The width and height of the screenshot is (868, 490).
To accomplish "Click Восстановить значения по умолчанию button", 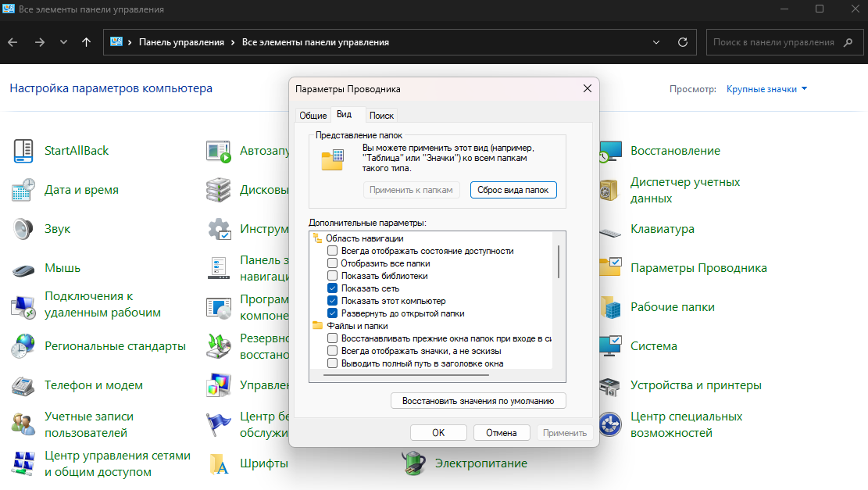I will pyautogui.click(x=478, y=401).
